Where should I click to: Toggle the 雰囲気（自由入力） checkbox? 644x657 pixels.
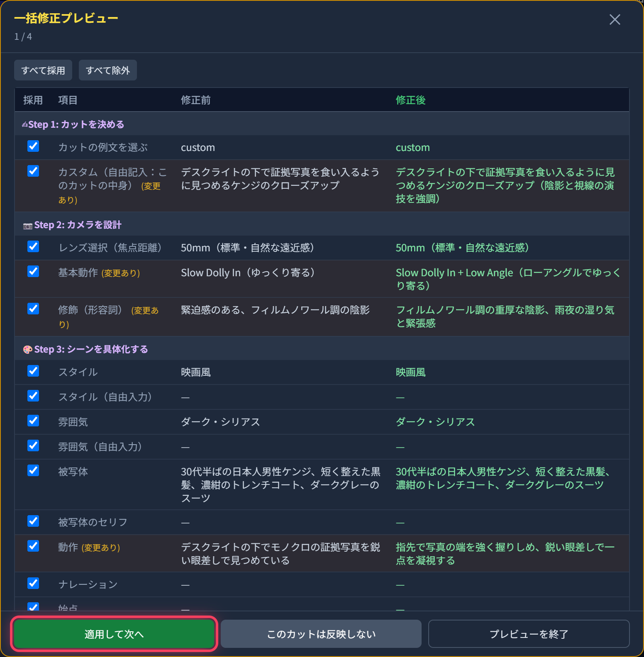point(33,445)
